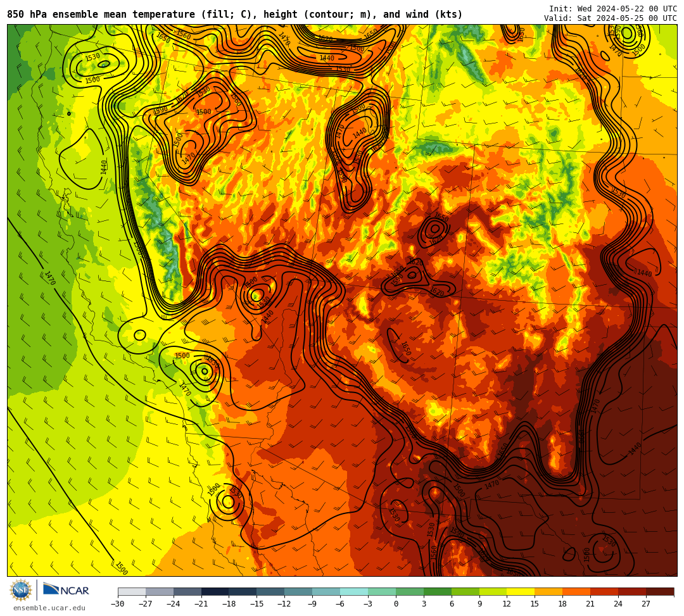Screen dimensions: 684x616
Task: Pick the olive swatch between 6 and 9
Action: [465, 591]
